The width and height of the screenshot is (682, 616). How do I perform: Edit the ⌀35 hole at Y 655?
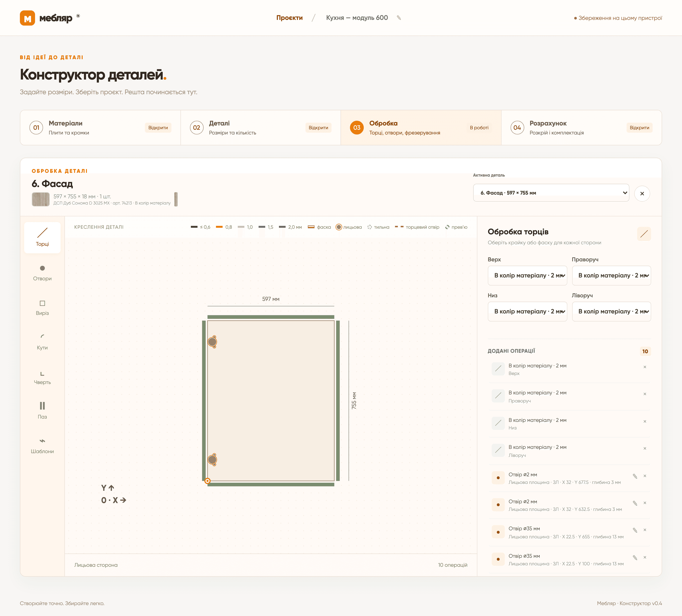tap(635, 530)
